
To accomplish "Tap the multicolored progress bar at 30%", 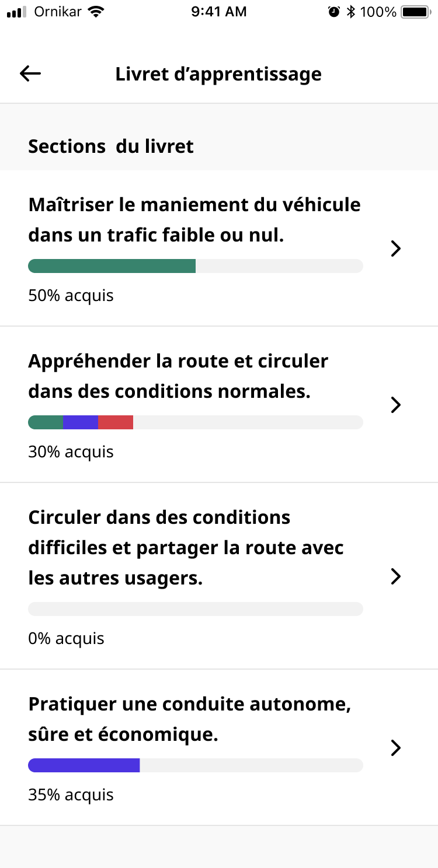I will (x=195, y=422).
